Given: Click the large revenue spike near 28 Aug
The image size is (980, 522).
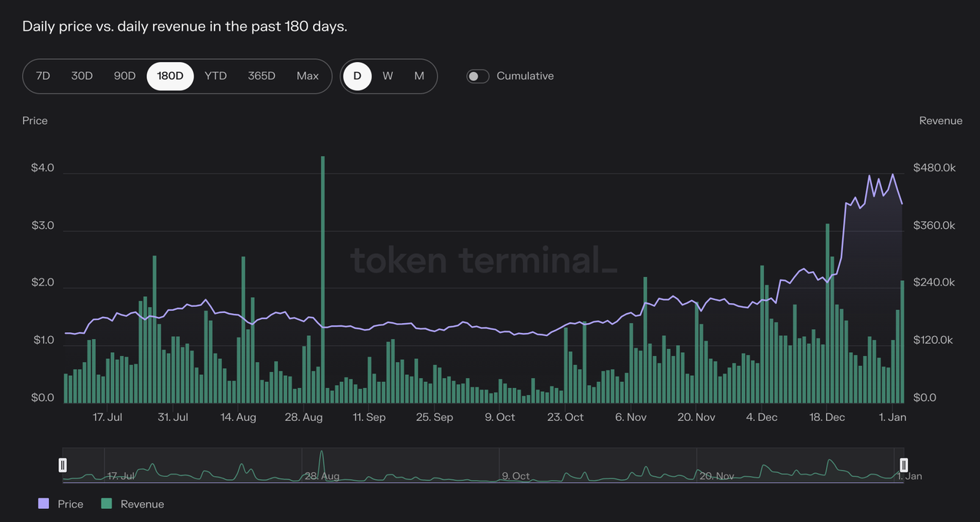Looking at the screenshot, I should coord(322,276).
